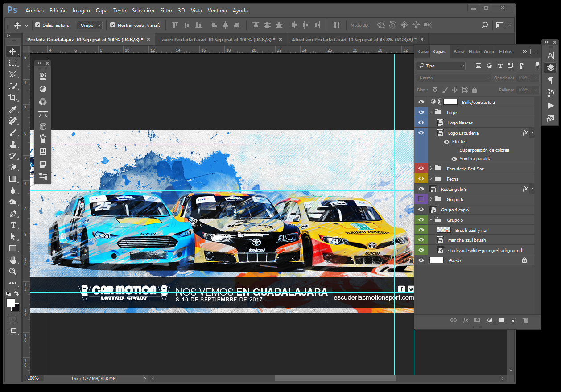The image size is (561, 392).
Task: Click the zoom percentage field in status bar
Action: pos(33,378)
